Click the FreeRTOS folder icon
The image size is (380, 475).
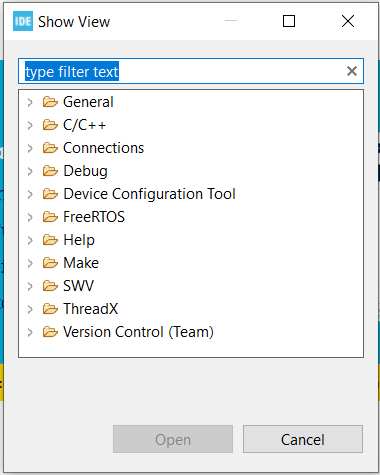(50, 217)
